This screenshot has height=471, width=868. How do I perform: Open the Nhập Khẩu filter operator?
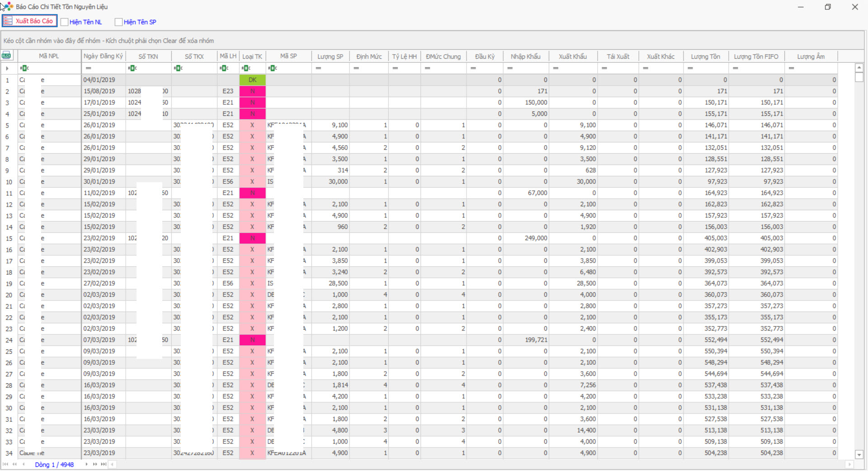click(x=510, y=68)
